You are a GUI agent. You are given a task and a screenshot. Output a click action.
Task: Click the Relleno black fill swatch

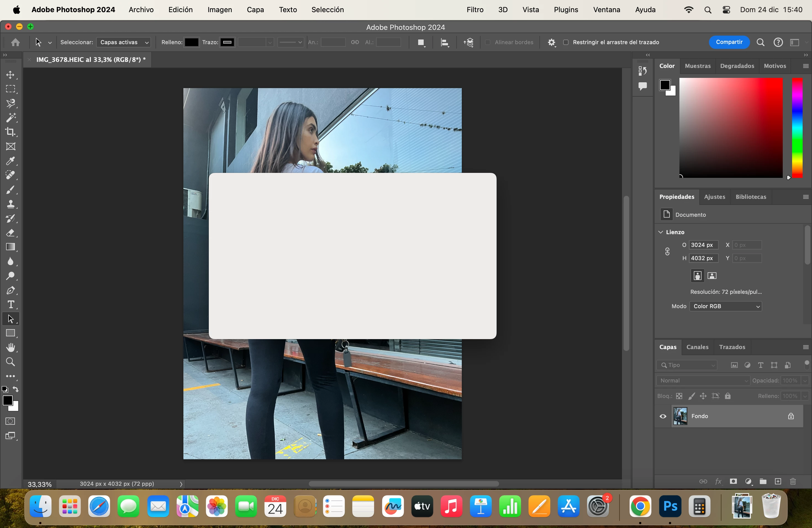[x=191, y=42]
